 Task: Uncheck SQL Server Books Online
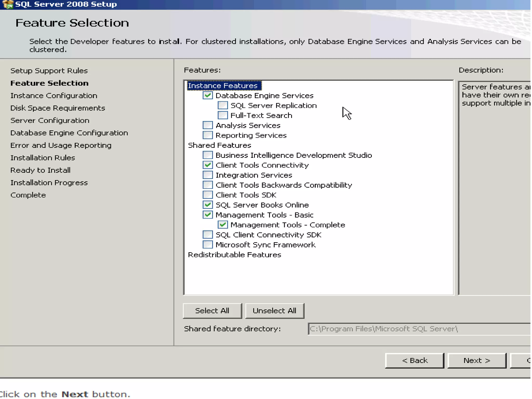[208, 205]
